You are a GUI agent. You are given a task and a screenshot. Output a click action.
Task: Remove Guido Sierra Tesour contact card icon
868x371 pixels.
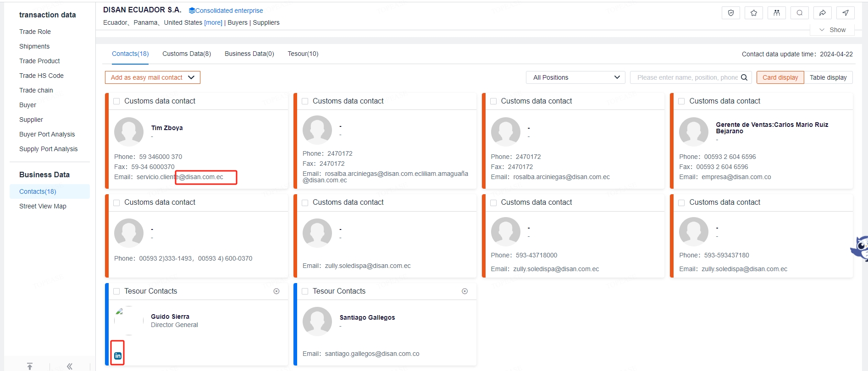(x=276, y=291)
